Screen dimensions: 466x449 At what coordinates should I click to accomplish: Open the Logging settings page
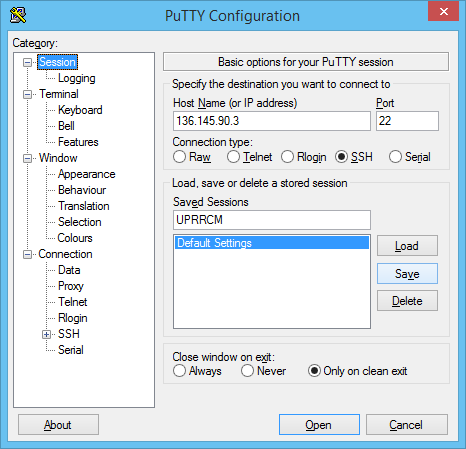click(x=77, y=78)
